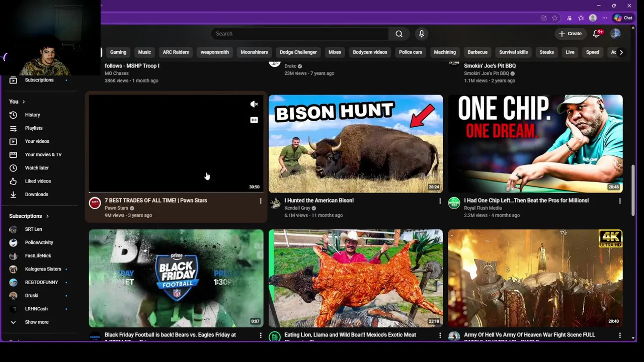This screenshot has width=644, height=362.
Task: Open YouTube account avatar menu
Action: (615, 34)
